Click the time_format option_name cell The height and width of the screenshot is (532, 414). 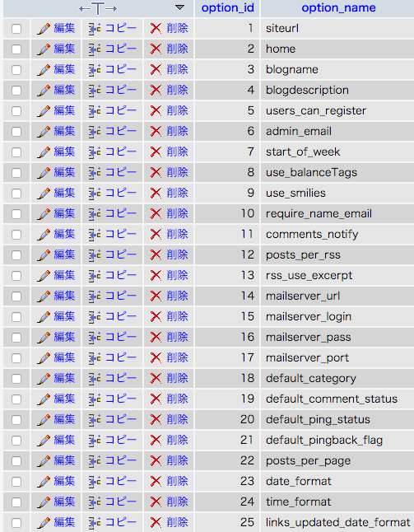click(337, 502)
